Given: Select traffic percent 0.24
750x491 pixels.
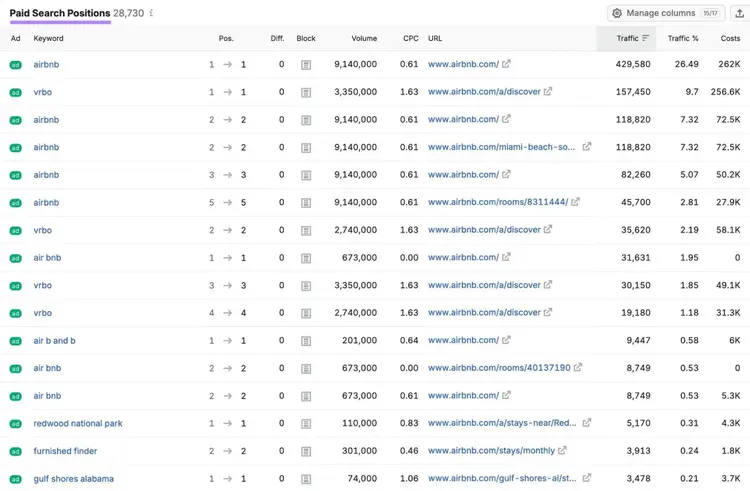Looking at the screenshot, I should 689,451.
